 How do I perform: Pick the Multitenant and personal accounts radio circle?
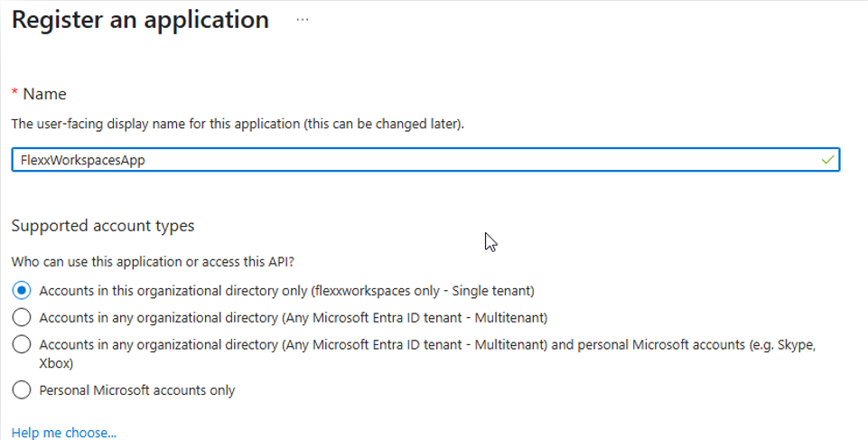pyautogui.click(x=22, y=344)
